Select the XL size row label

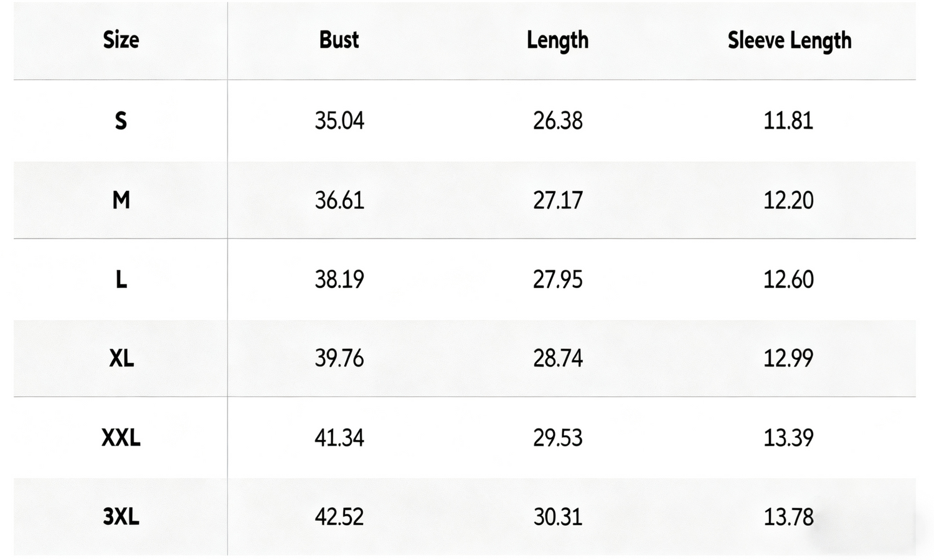pos(121,358)
